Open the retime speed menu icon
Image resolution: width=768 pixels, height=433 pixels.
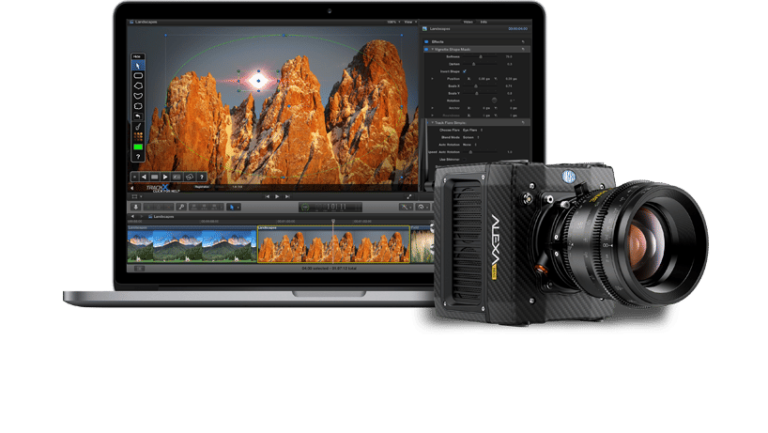422,207
